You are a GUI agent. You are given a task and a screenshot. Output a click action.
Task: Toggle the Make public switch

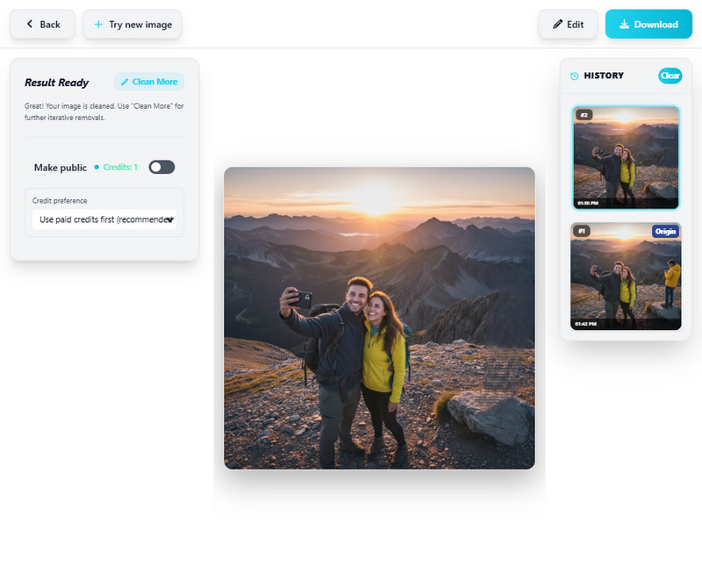point(161,167)
